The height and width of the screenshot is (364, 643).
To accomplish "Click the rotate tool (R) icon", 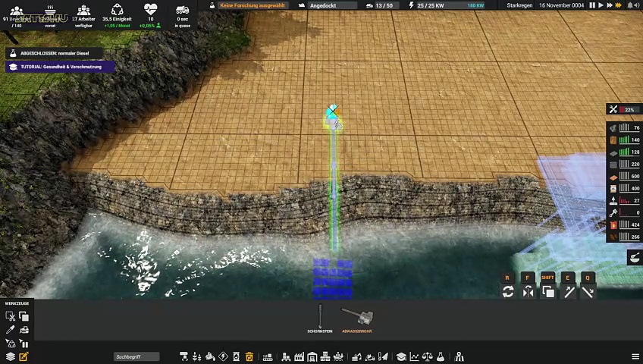I will point(508,292).
